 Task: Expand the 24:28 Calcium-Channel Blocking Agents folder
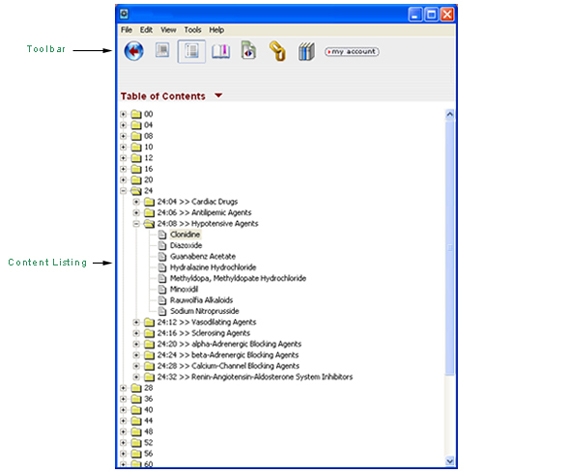click(136, 366)
